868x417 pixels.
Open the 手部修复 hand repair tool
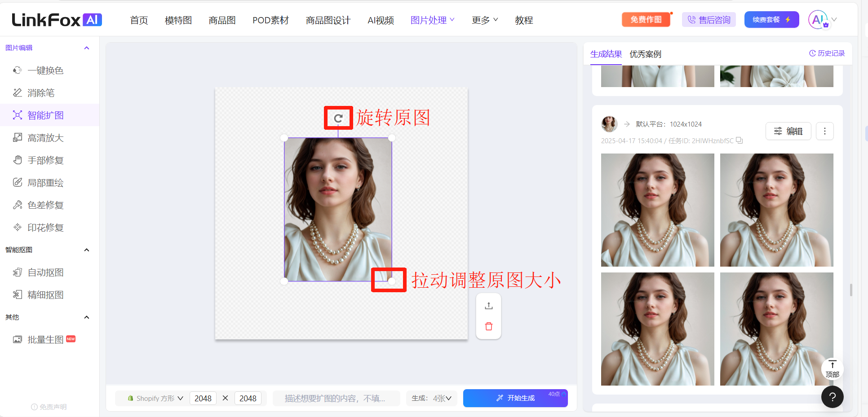(x=45, y=160)
